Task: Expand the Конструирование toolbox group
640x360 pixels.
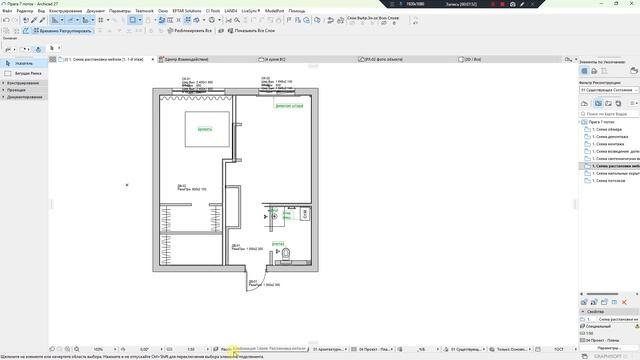Action: tap(24, 83)
